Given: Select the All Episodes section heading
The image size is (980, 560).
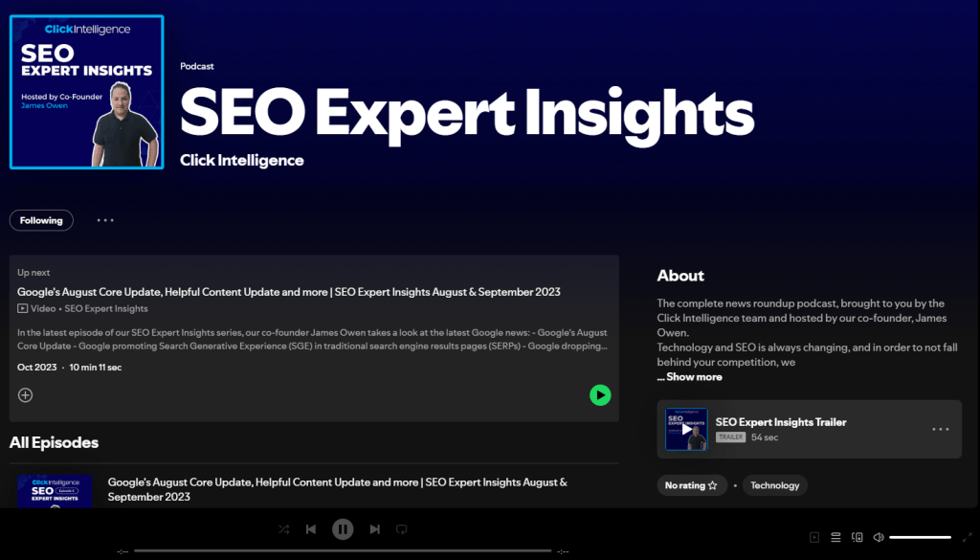Looking at the screenshot, I should click(x=54, y=442).
